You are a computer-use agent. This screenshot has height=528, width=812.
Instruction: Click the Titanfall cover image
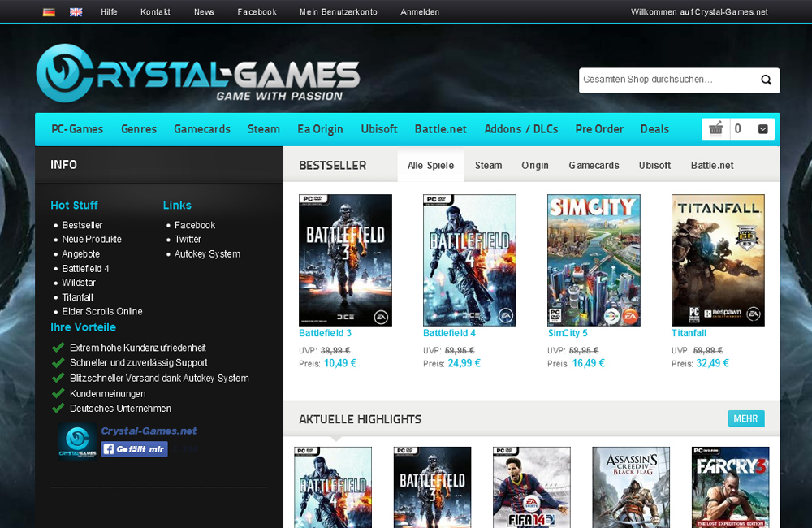pos(719,260)
